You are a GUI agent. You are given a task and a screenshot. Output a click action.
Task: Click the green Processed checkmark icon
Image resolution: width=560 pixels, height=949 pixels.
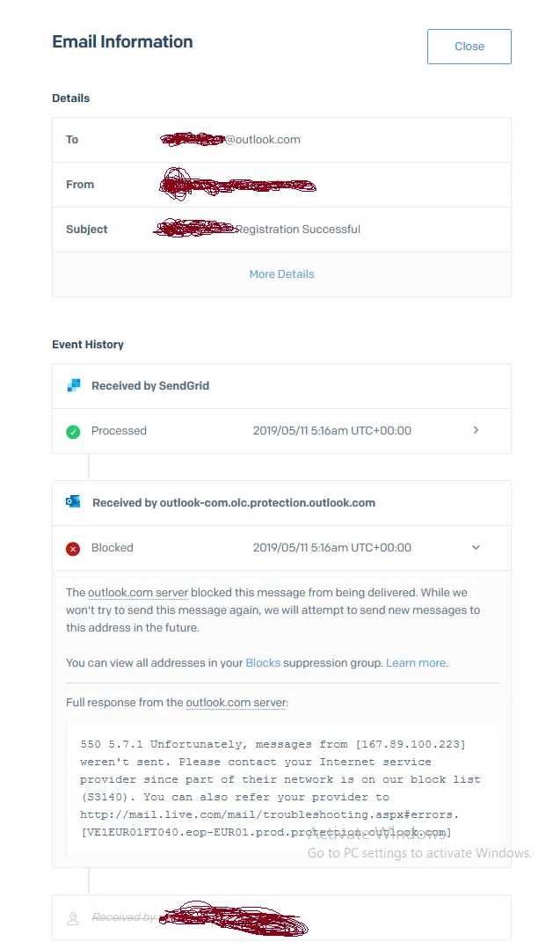coord(74,432)
